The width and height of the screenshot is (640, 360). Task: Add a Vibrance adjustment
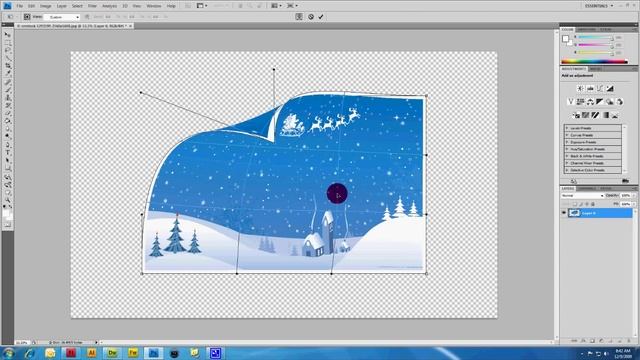[x=571, y=102]
